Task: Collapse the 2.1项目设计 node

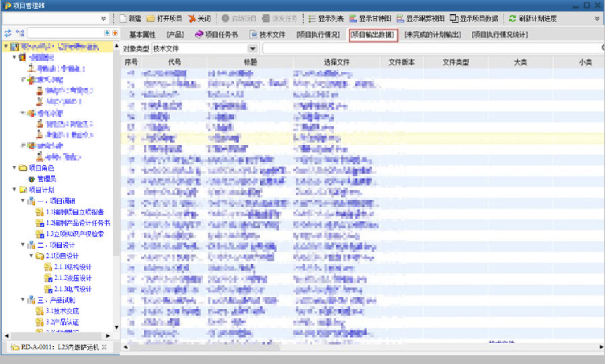Action: 31,255
